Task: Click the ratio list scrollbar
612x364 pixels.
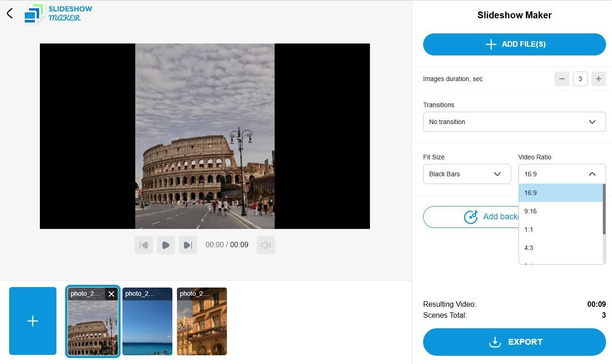Action: click(x=604, y=209)
